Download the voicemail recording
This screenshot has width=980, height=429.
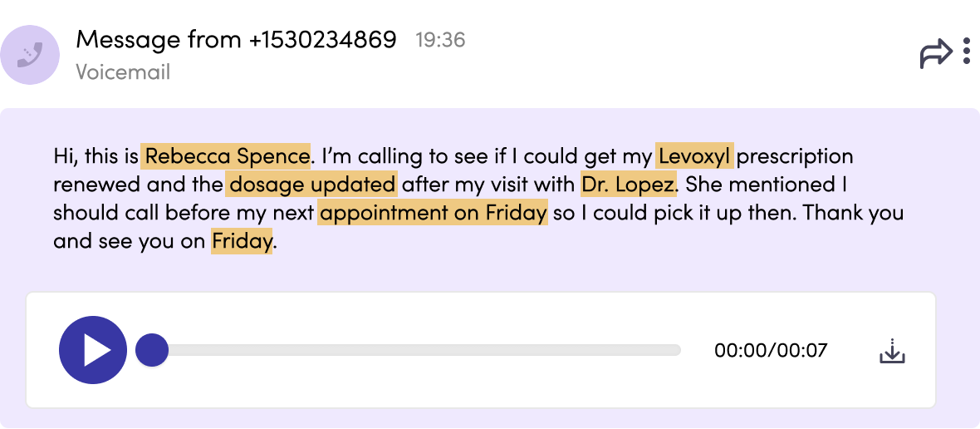pyautogui.click(x=892, y=351)
